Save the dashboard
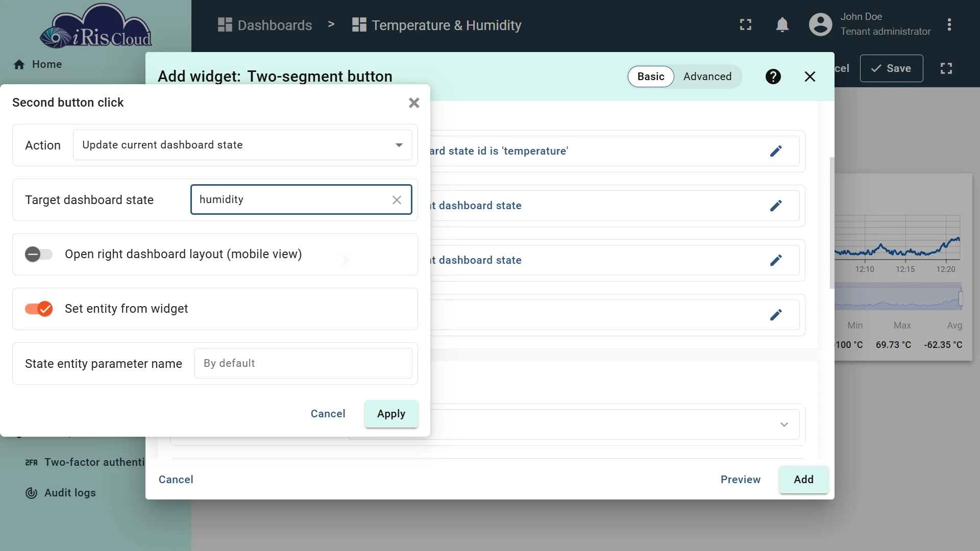Screen dimensions: 980x551 point(891,68)
